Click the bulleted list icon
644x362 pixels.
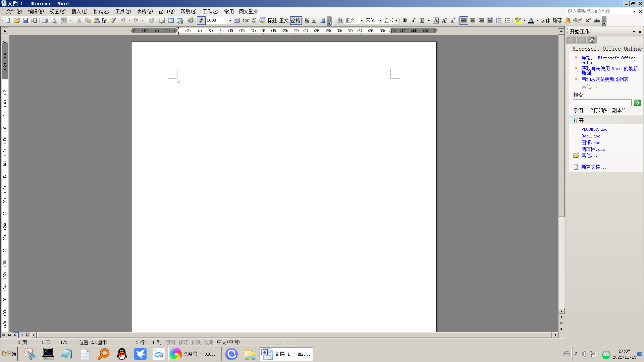pyautogui.click(x=507, y=20)
